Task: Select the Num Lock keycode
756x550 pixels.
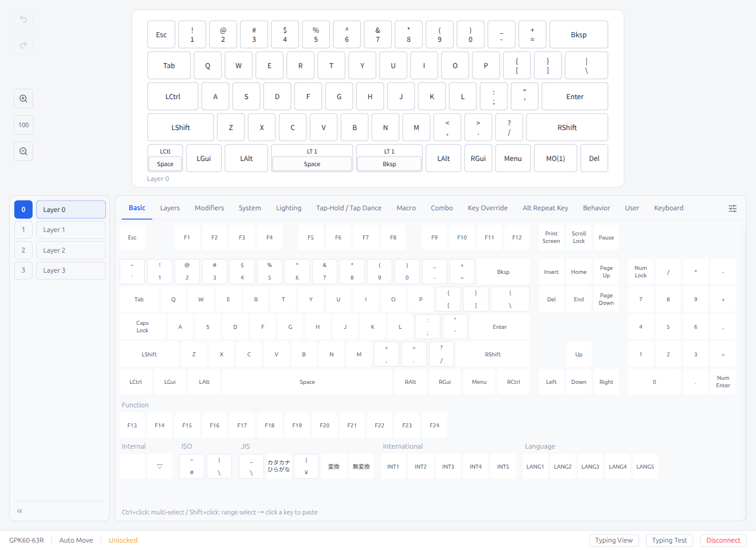Action: pyautogui.click(x=640, y=271)
